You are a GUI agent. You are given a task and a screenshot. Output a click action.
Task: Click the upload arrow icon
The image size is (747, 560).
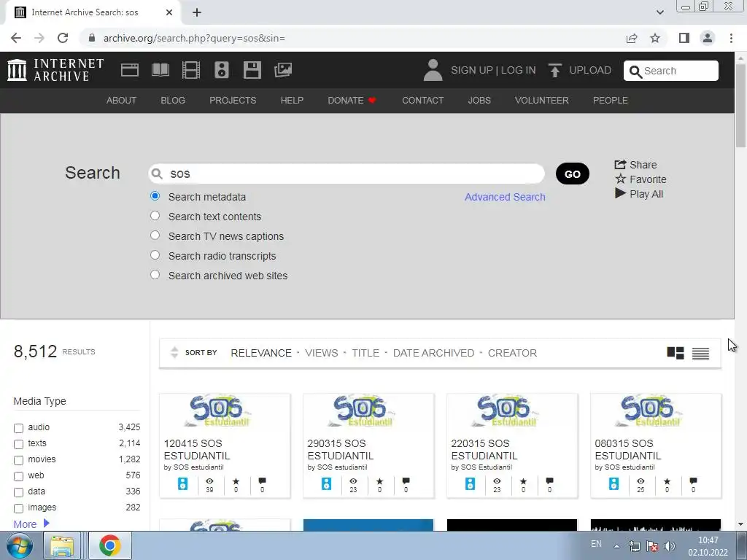[554, 70]
